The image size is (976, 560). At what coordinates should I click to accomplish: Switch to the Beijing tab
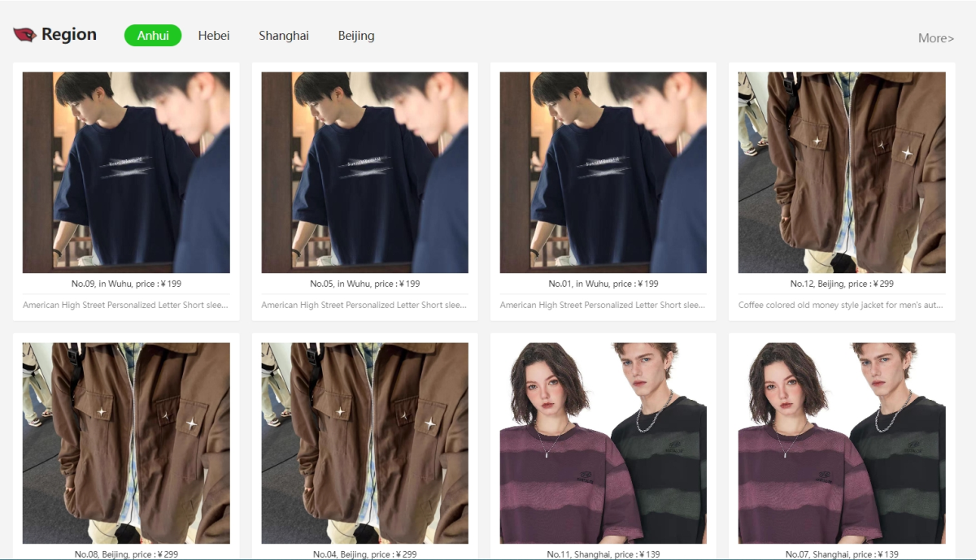(356, 36)
